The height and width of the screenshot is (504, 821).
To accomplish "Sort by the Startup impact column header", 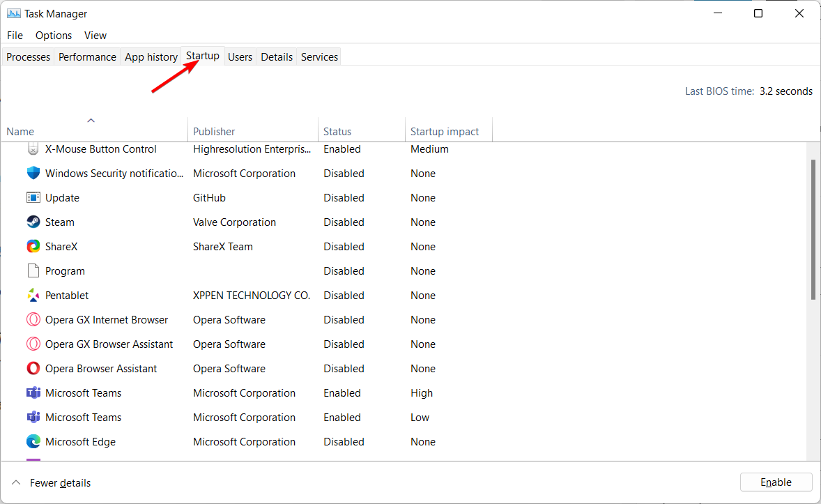I will coord(449,131).
